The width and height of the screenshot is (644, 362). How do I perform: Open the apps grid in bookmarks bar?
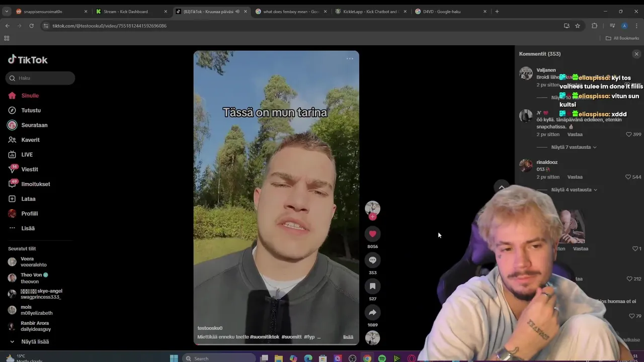coord(7,38)
